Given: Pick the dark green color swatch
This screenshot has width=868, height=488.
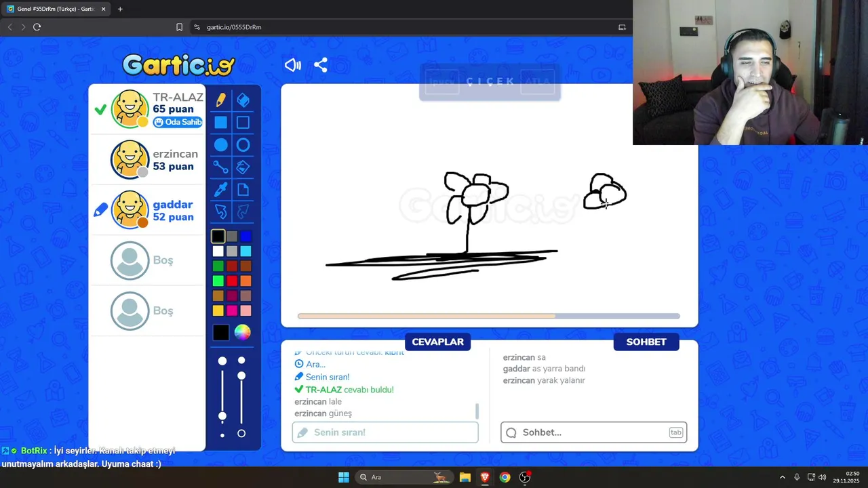Looking at the screenshot, I should pyautogui.click(x=218, y=266).
